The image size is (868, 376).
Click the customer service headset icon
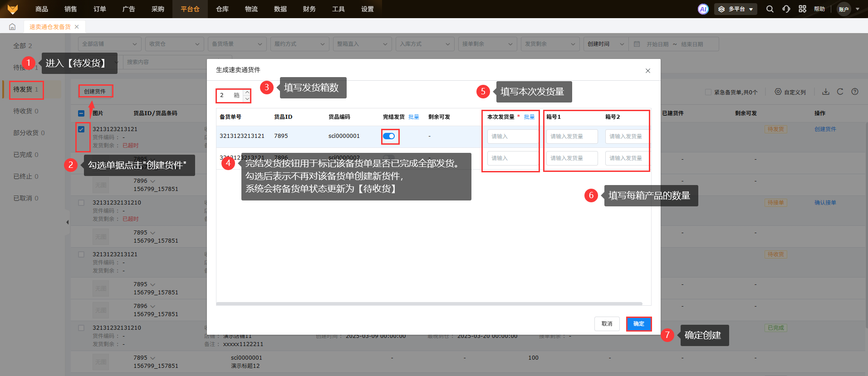[x=786, y=9]
